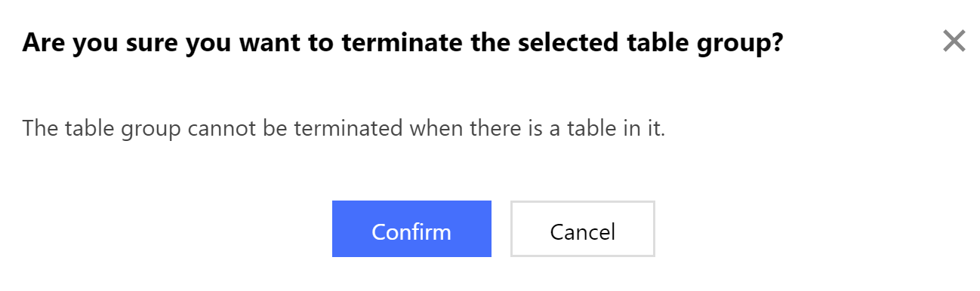Choose Cancel to keep the table group
The image size is (980, 291).
tap(582, 228)
